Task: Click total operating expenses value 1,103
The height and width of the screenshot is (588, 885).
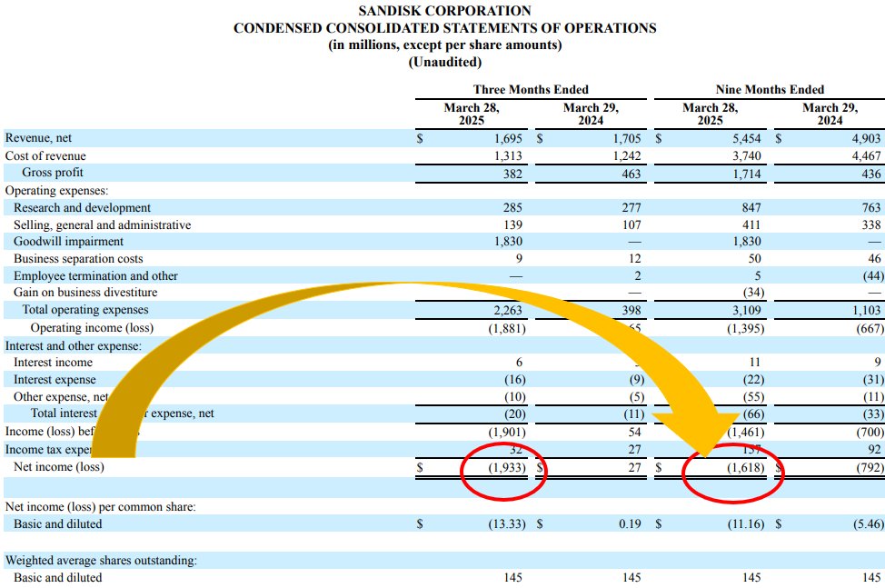Action: point(867,311)
